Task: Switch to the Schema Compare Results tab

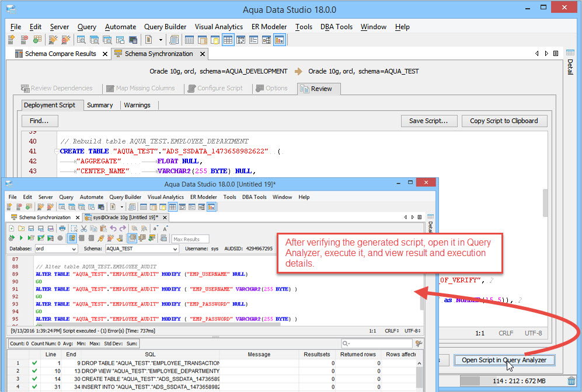Action: click(61, 54)
